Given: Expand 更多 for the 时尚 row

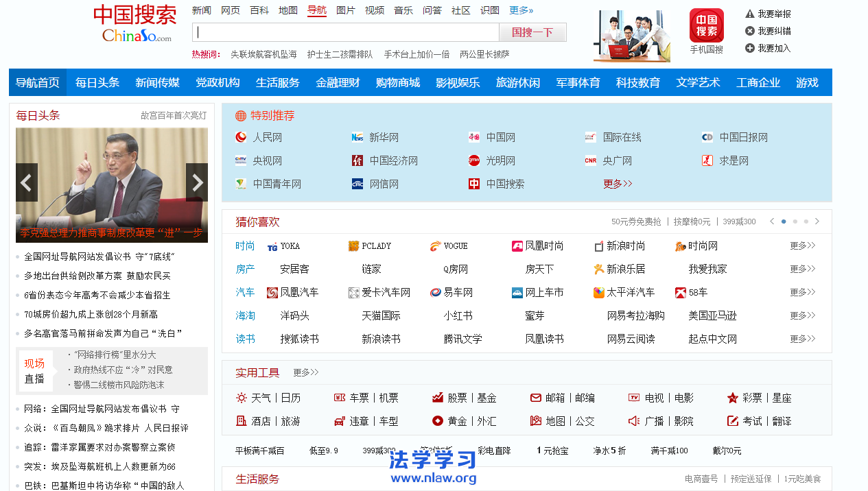Looking at the screenshot, I should [x=803, y=245].
